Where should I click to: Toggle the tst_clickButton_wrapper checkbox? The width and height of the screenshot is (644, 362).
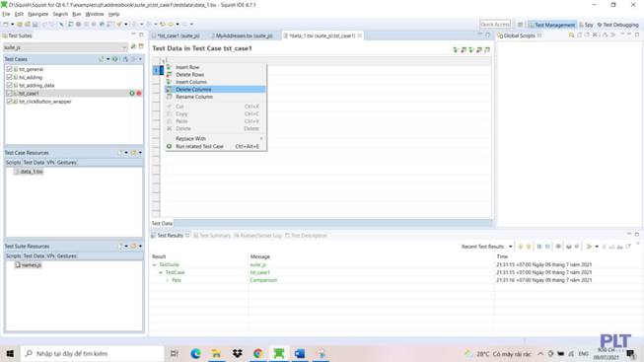click(10, 101)
